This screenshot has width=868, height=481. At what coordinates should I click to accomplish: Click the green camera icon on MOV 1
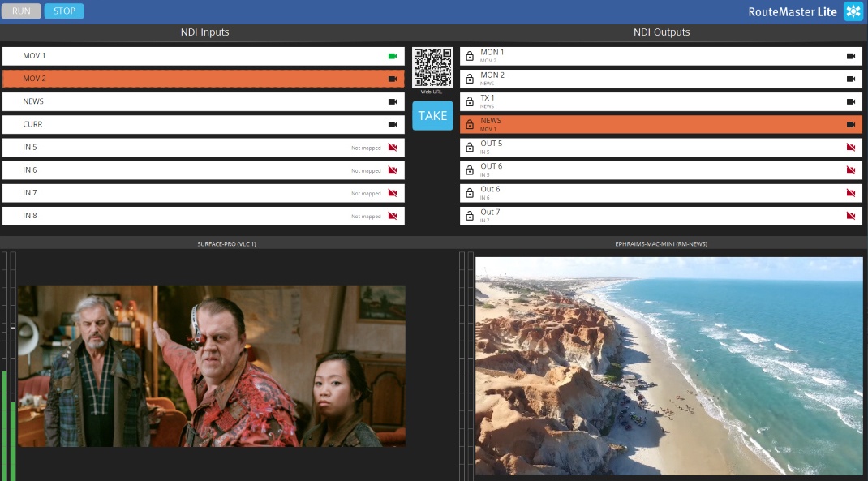[x=393, y=56]
